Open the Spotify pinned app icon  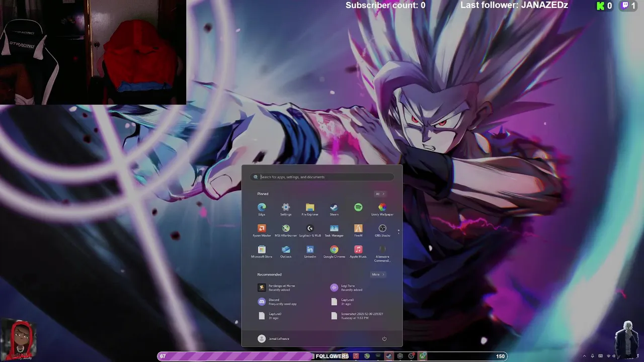[358, 208]
